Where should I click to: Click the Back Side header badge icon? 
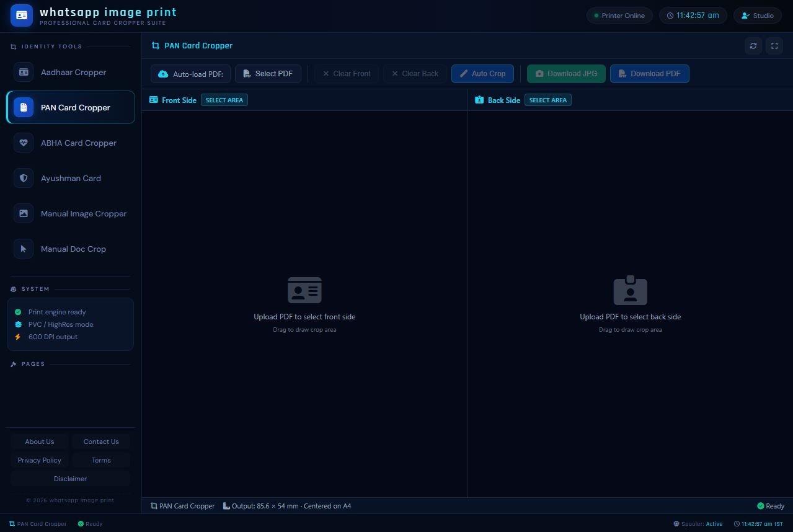click(x=479, y=100)
